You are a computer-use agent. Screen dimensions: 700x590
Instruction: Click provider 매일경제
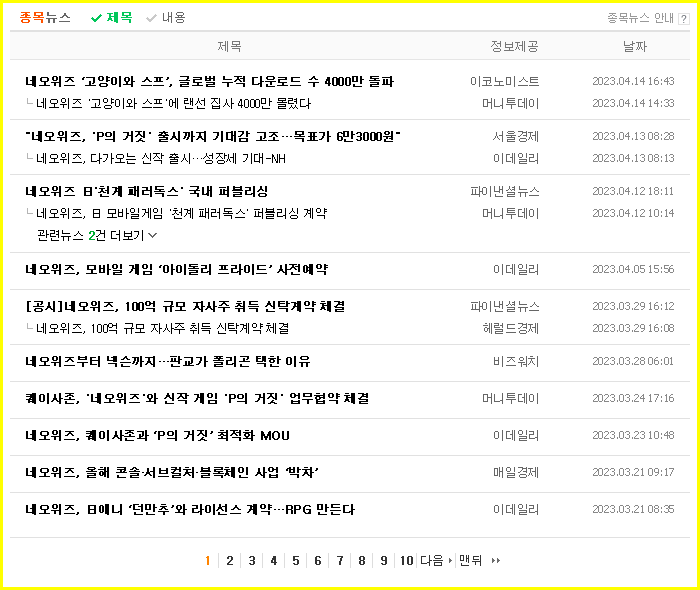click(516, 472)
